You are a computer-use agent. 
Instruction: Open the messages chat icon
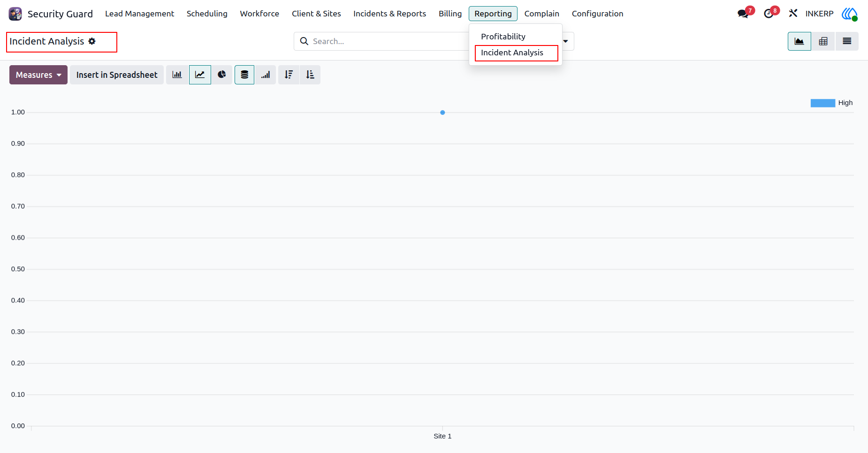point(743,14)
